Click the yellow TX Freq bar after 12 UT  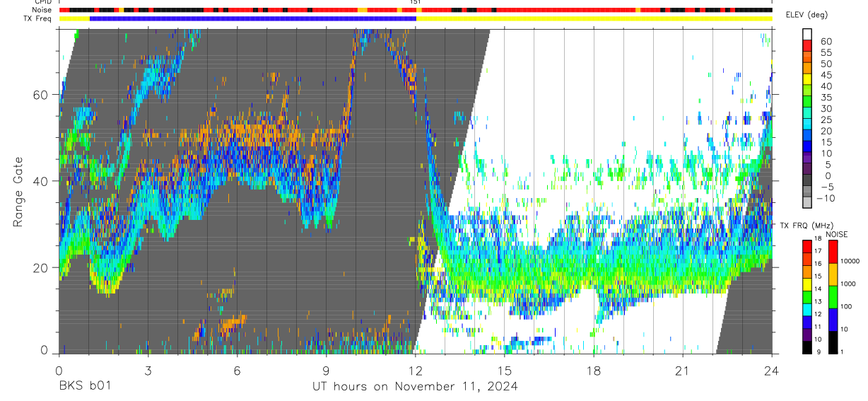594,18
